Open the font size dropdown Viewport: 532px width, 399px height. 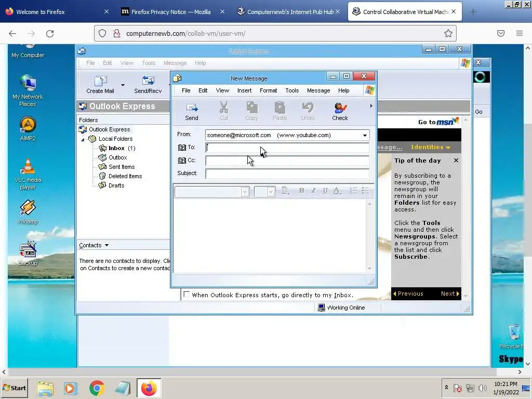[x=270, y=192]
